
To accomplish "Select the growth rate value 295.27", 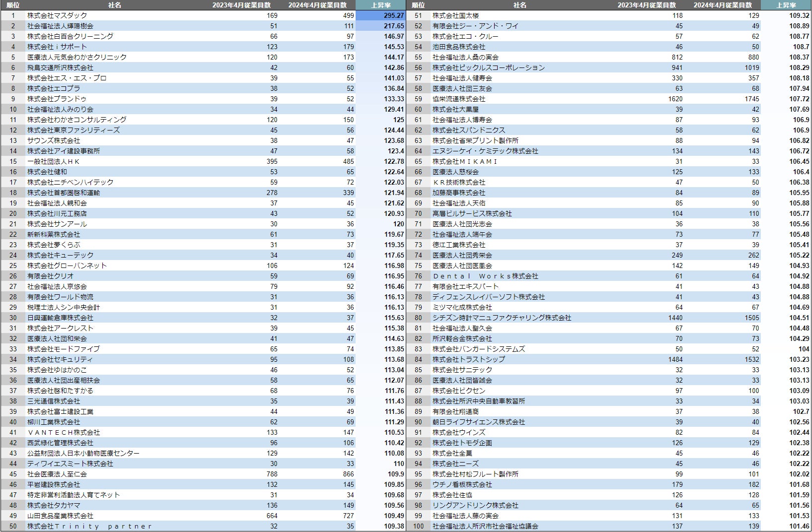I will [x=394, y=15].
